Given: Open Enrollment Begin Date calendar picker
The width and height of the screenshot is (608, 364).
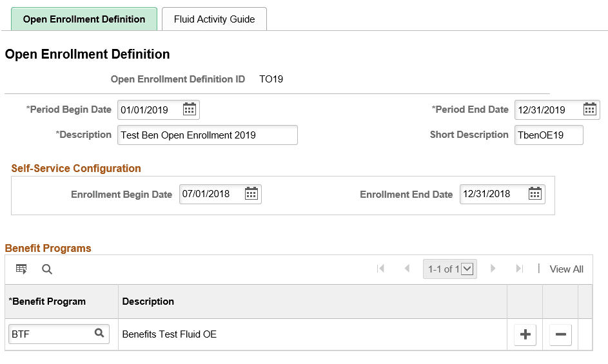Looking at the screenshot, I should click(251, 194).
